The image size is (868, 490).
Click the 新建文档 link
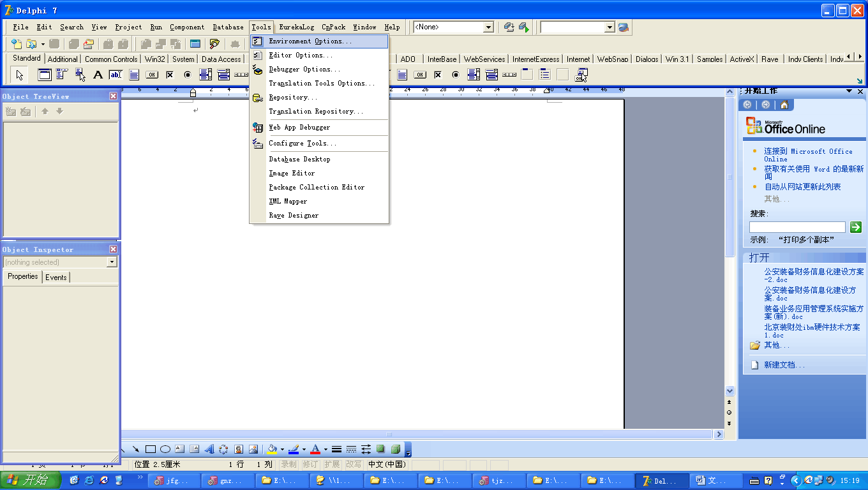(x=784, y=365)
